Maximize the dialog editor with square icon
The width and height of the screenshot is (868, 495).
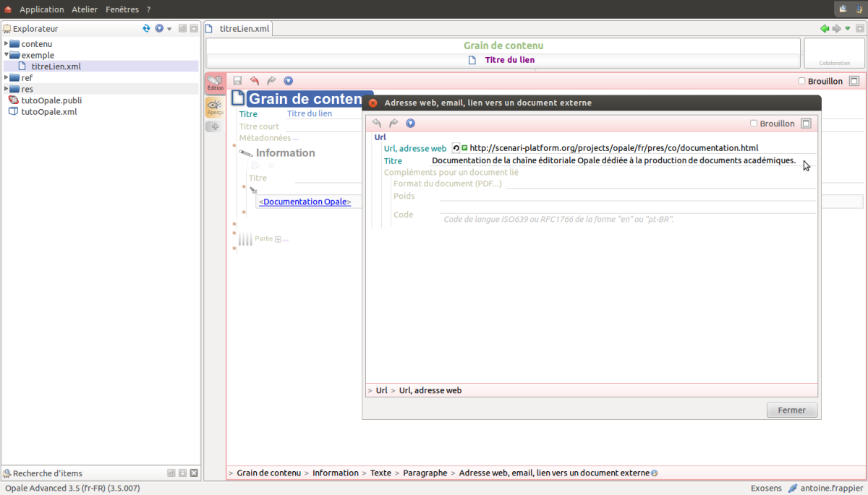[x=807, y=124]
